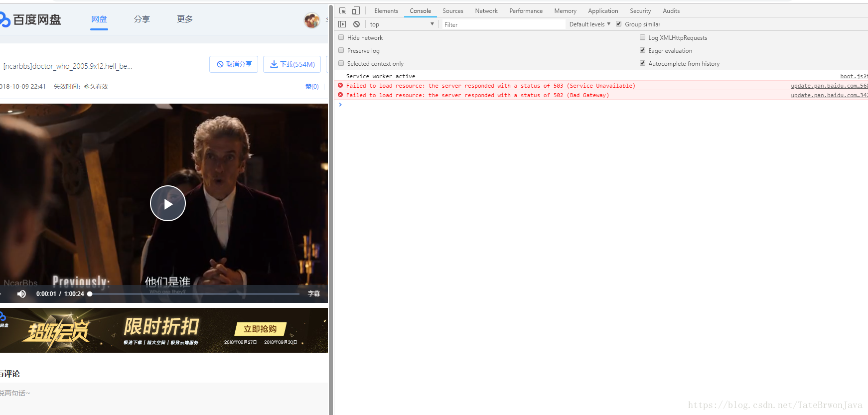Click the 字幕 subtitle button
This screenshot has height=415, width=868.
[x=314, y=294]
